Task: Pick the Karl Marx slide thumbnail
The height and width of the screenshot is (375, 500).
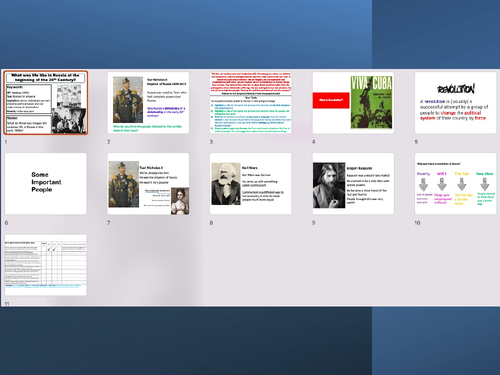Action: point(251,184)
